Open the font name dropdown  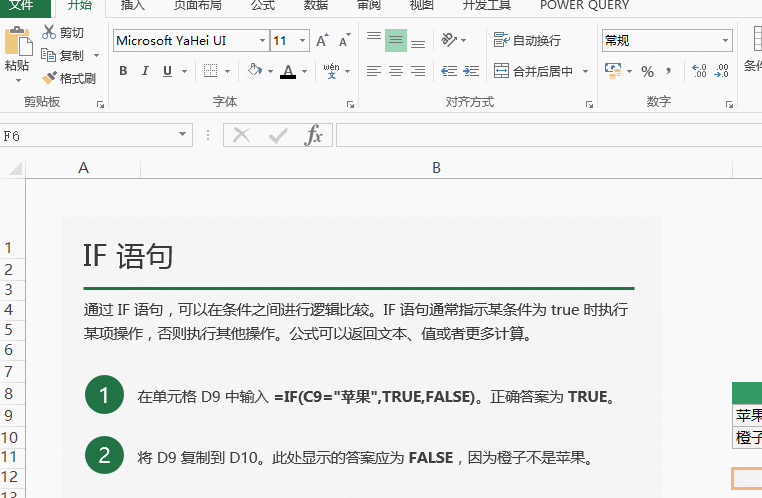(x=262, y=41)
